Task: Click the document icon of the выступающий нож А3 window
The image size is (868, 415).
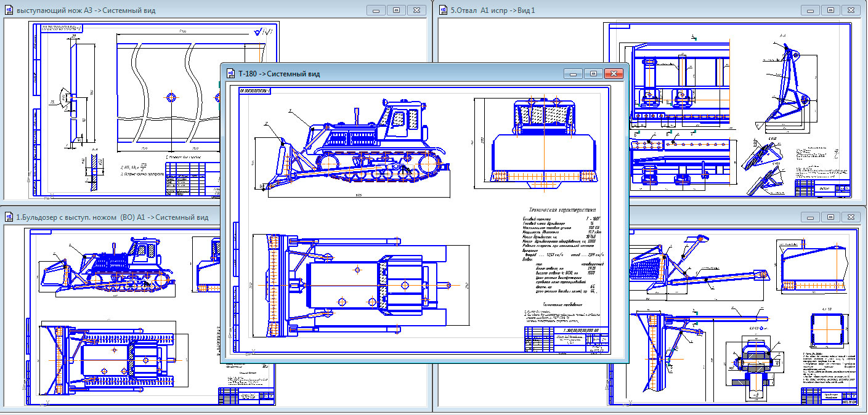Action: pyautogui.click(x=9, y=10)
